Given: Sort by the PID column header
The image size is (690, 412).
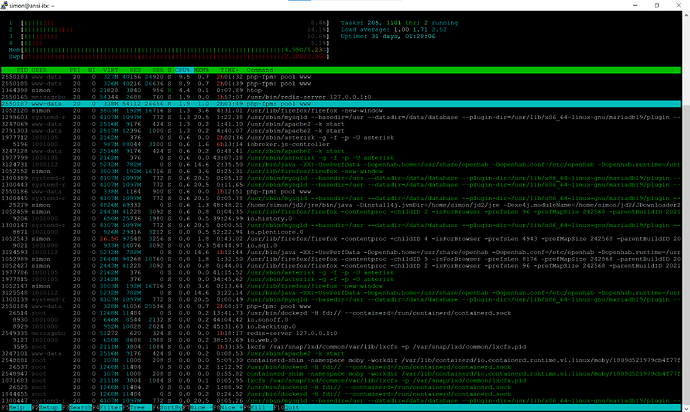Looking at the screenshot, I should (x=22, y=70).
